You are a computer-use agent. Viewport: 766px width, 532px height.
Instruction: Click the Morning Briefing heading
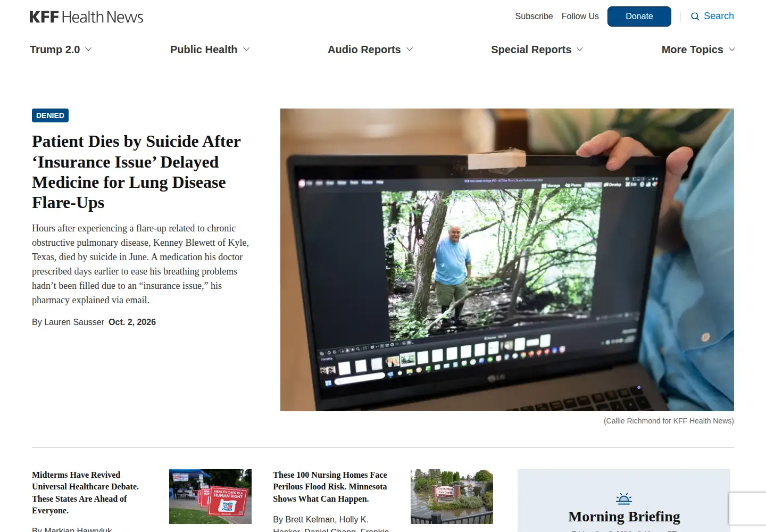click(624, 517)
